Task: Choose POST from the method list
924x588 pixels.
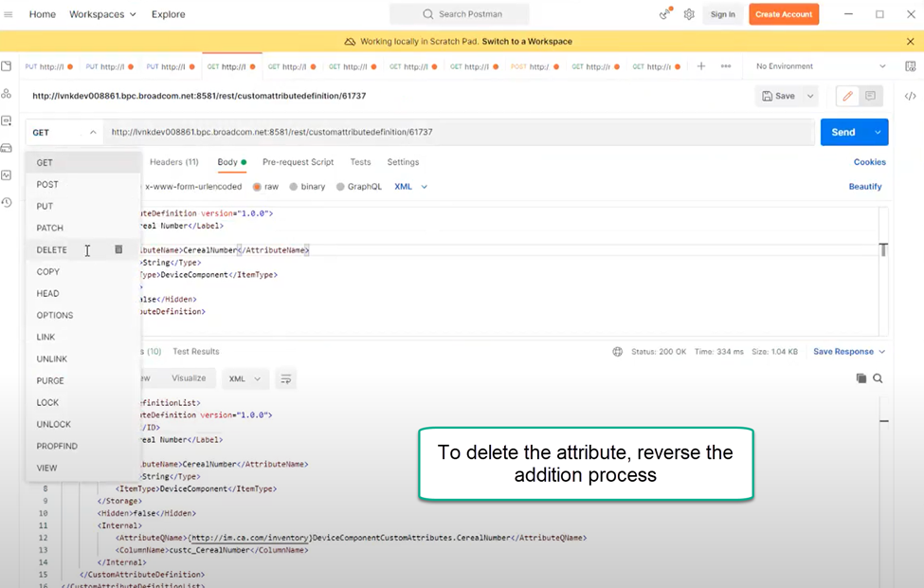Action: 82,185
